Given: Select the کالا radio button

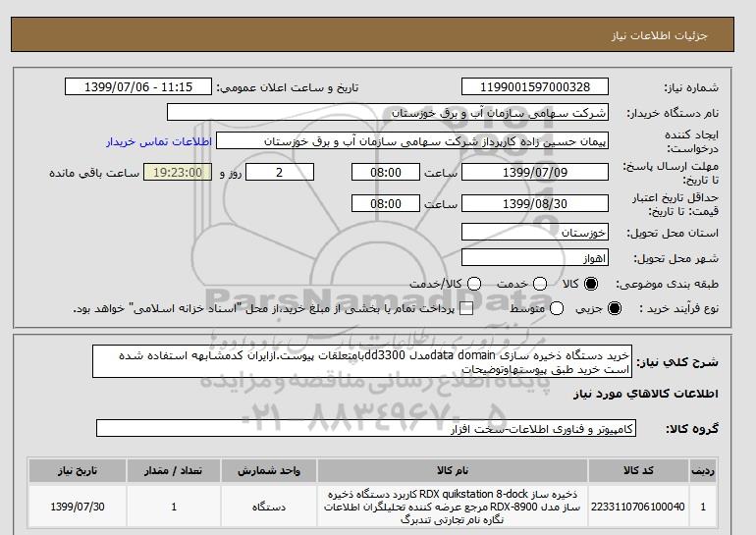Looking at the screenshot, I should pyautogui.click(x=591, y=284).
